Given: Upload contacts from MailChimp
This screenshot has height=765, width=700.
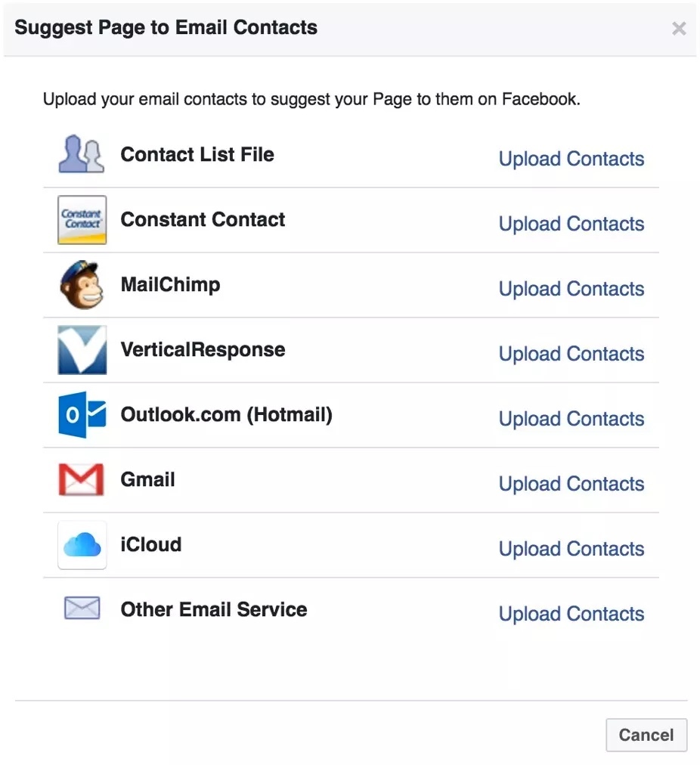Looking at the screenshot, I should pos(571,289).
